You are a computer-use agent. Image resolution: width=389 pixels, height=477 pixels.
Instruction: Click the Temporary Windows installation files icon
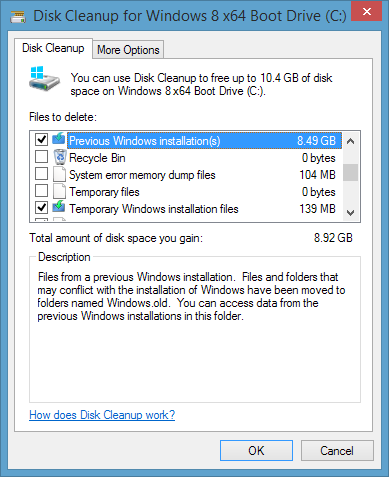click(x=59, y=208)
